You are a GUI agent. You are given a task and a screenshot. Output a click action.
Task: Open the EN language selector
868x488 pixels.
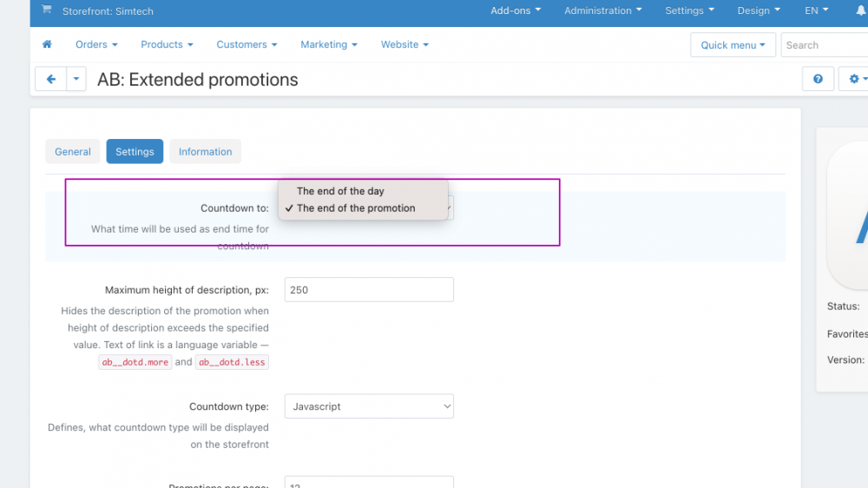(816, 10)
